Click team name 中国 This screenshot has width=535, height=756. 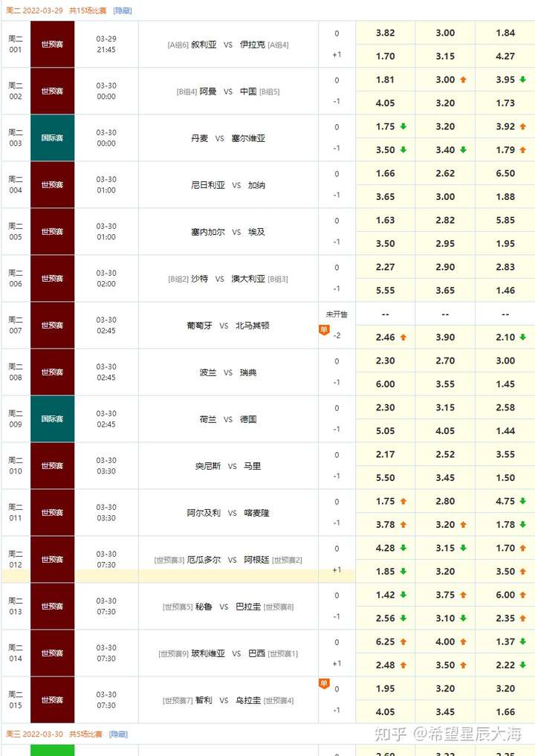click(x=248, y=91)
